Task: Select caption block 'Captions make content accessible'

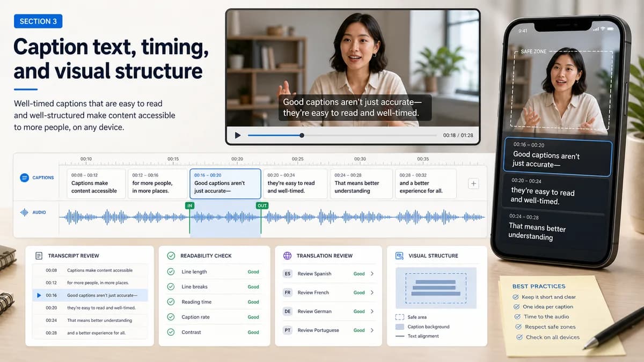Action: (x=96, y=184)
